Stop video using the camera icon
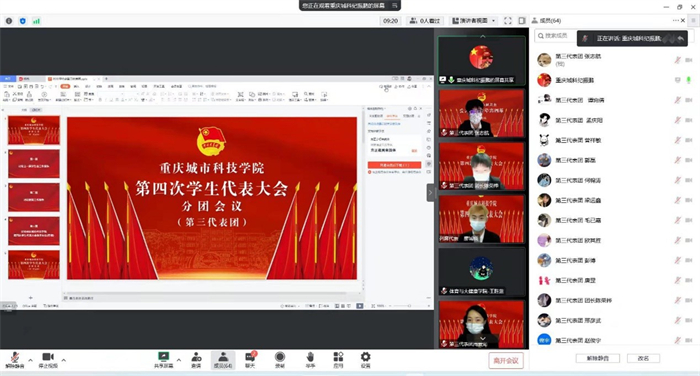This screenshot has height=376, width=700. tap(48, 360)
